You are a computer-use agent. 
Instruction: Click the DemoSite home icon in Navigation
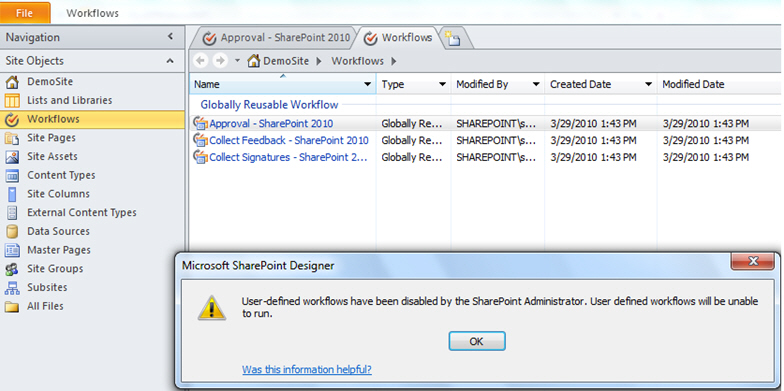(12, 82)
